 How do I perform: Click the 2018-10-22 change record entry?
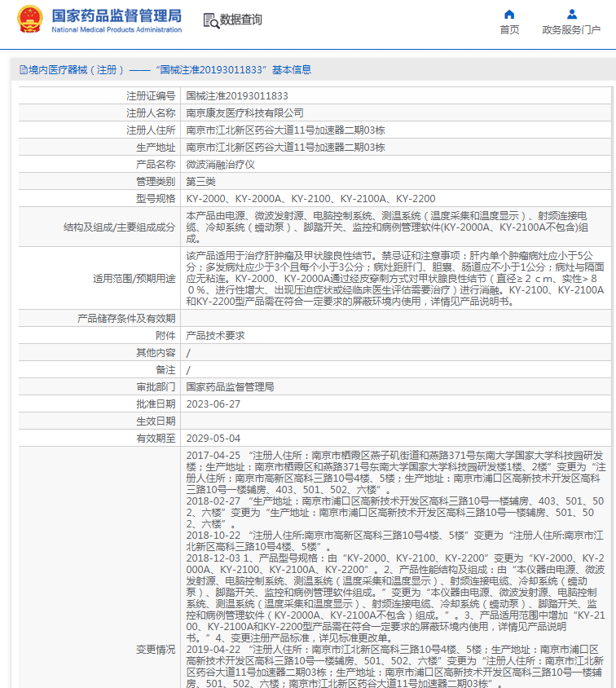click(394, 541)
